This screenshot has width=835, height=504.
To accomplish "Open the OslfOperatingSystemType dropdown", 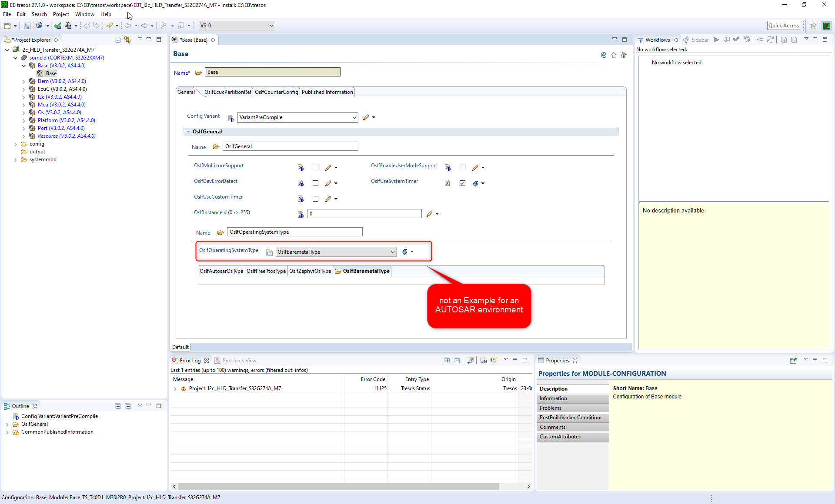I will tap(392, 252).
